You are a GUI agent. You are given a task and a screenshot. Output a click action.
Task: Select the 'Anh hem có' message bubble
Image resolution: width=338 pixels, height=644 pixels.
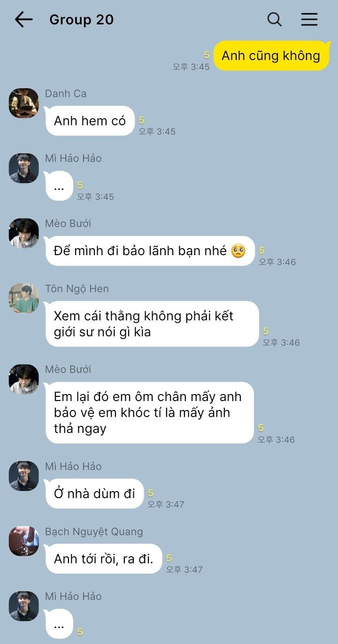point(90,121)
